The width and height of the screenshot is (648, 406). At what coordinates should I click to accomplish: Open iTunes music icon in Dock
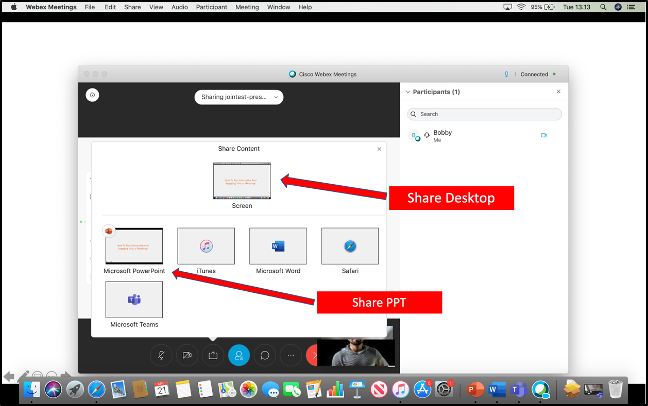point(400,389)
